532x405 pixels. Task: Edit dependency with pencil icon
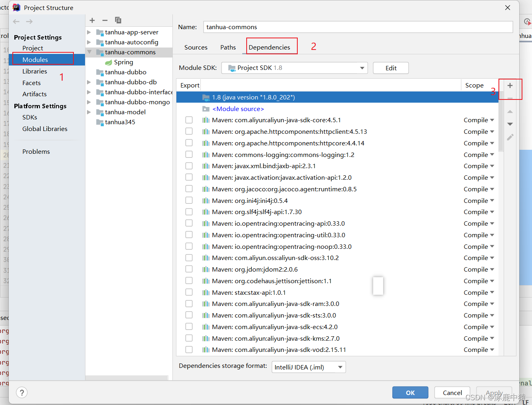[510, 137]
